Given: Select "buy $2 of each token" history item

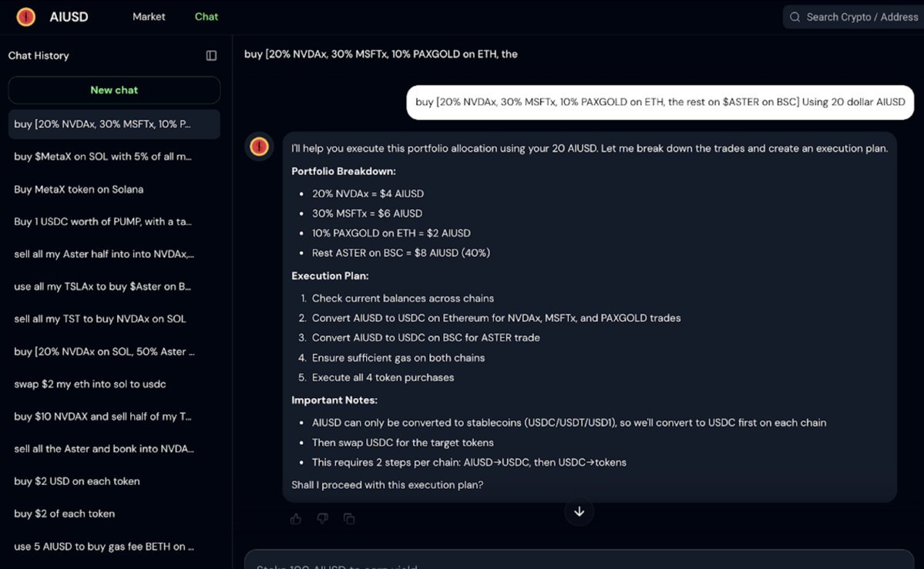Looking at the screenshot, I should (64, 513).
